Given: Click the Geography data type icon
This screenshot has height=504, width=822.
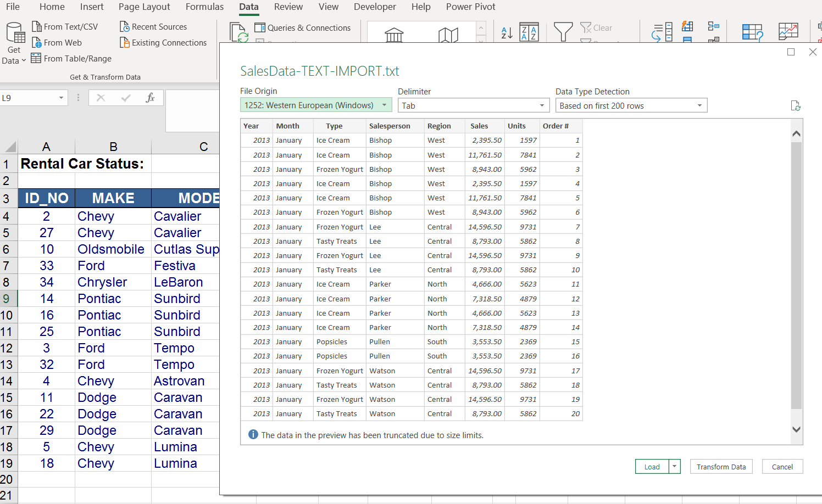Looking at the screenshot, I should pos(448,35).
